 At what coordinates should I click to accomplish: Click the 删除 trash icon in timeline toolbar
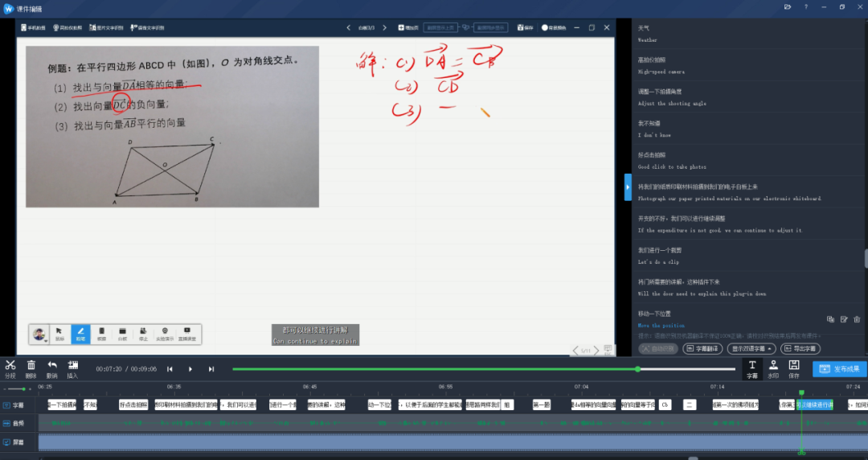tap(31, 368)
